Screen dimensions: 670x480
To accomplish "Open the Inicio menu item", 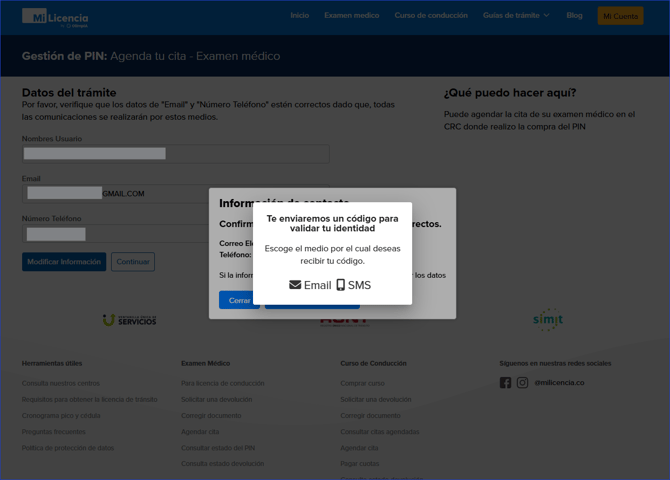I will point(299,16).
